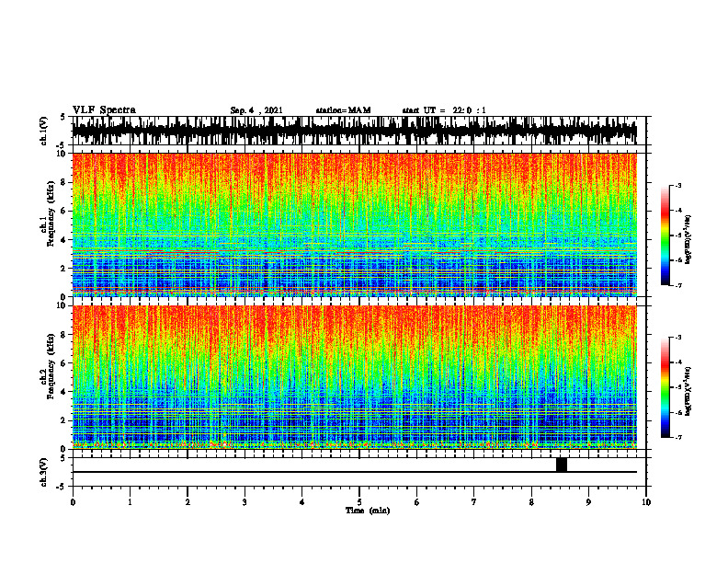Click the 3 tick label on Time axis
The height and width of the screenshot is (563, 728).
click(245, 502)
